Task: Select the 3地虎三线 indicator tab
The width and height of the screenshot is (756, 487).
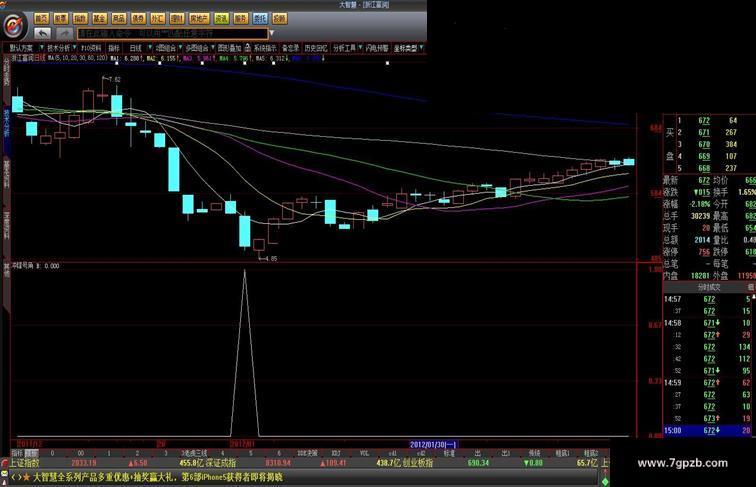Action: [x=194, y=453]
